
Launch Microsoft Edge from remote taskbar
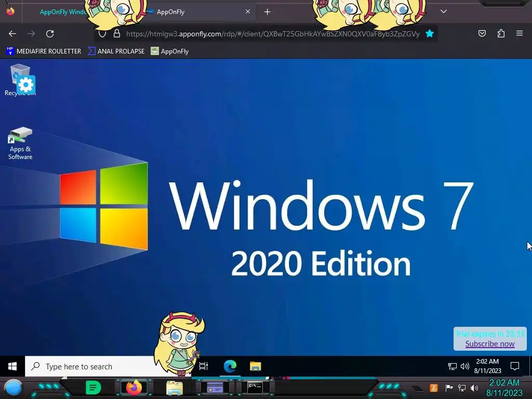tap(230, 366)
